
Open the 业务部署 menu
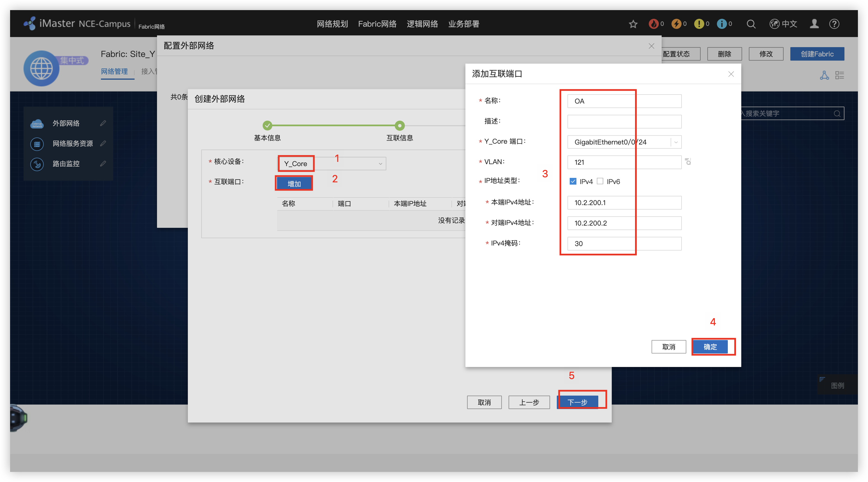[464, 24]
